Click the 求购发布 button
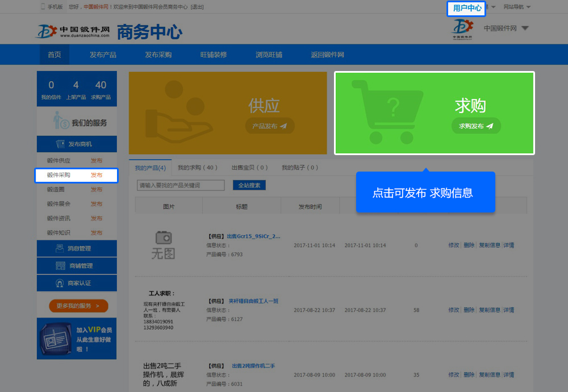The height and width of the screenshot is (392, 568). pyautogui.click(x=476, y=126)
